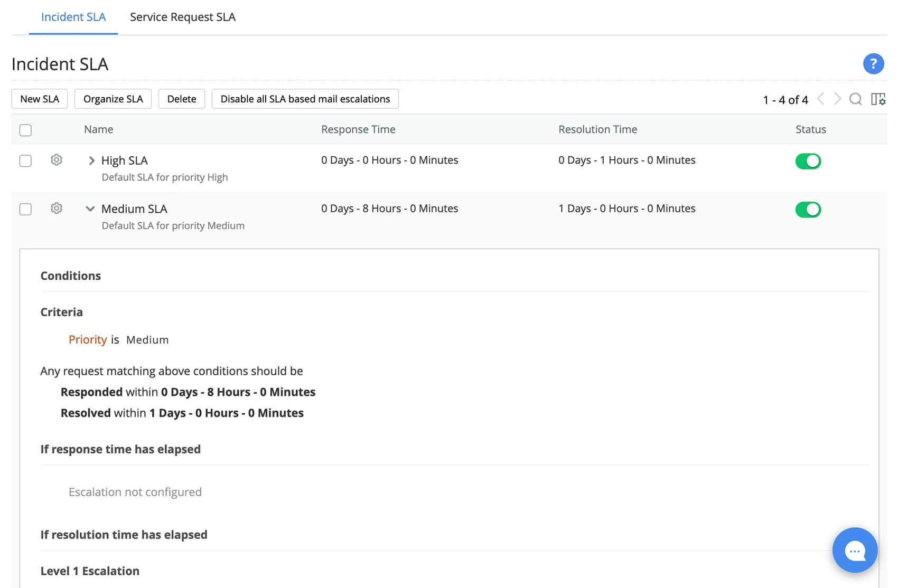Tick the High SLA row checkbox
Image resolution: width=898 pixels, height=588 pixels.
coord(25,161)
